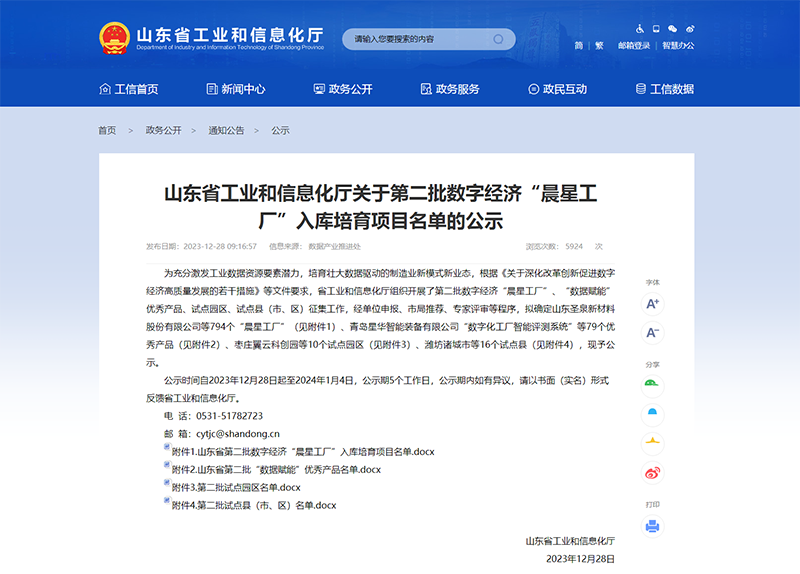Open 工信数据 in navigation bar
Screen dimensions: 800x574
[x=664, y=89]
